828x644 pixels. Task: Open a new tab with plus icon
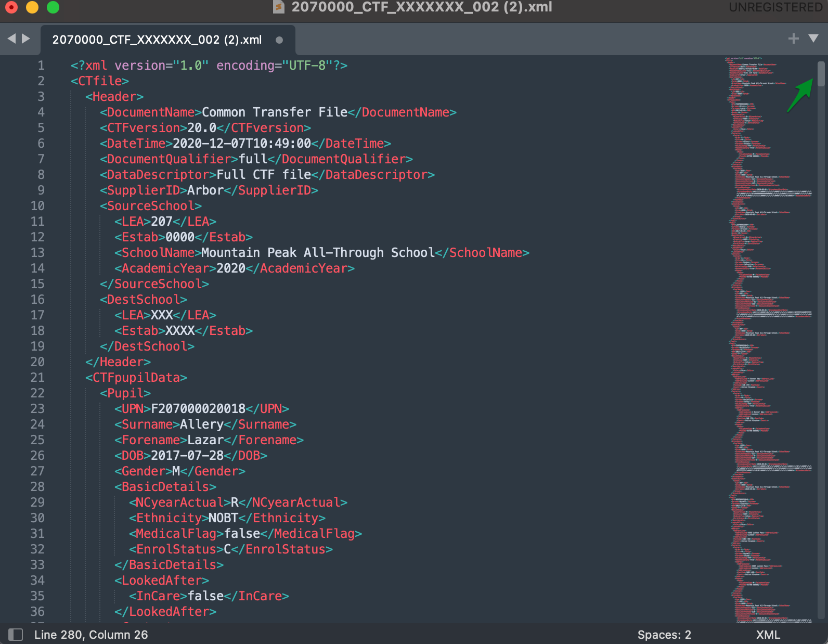coord(793,38)
